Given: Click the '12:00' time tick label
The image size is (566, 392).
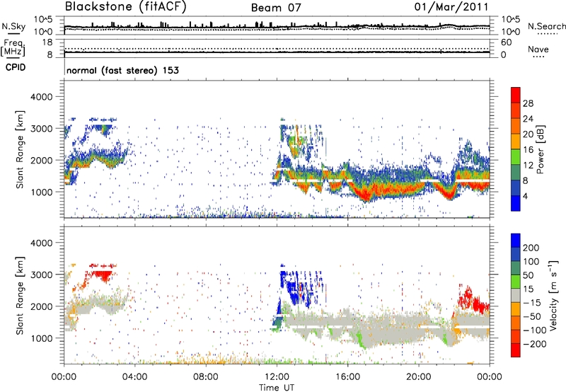Looking at the screenshot, I should click(277, 377).
